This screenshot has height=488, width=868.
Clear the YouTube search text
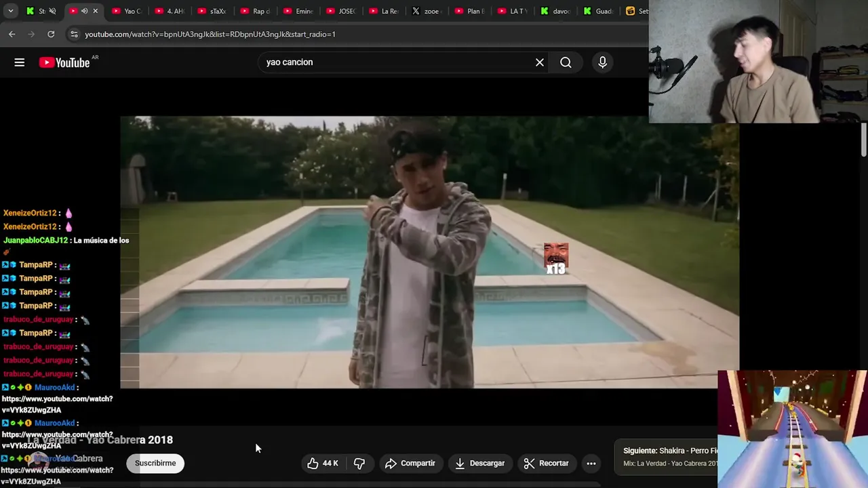[x=540, y=62]
